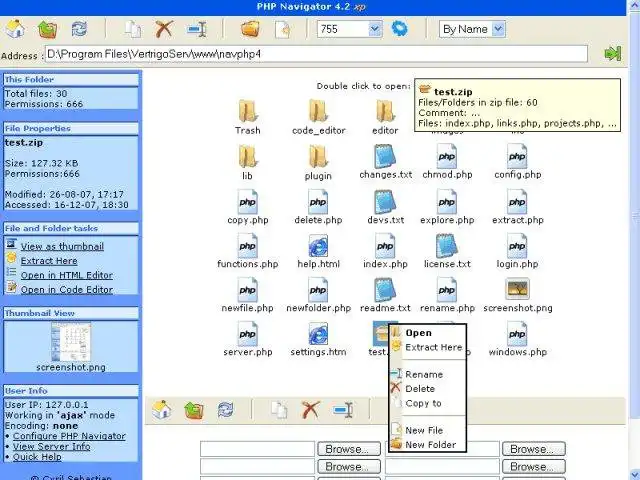Click Delete X in bottom toolbar
Viewport: 640px width, 480px height.
click(x=311, y=410)
